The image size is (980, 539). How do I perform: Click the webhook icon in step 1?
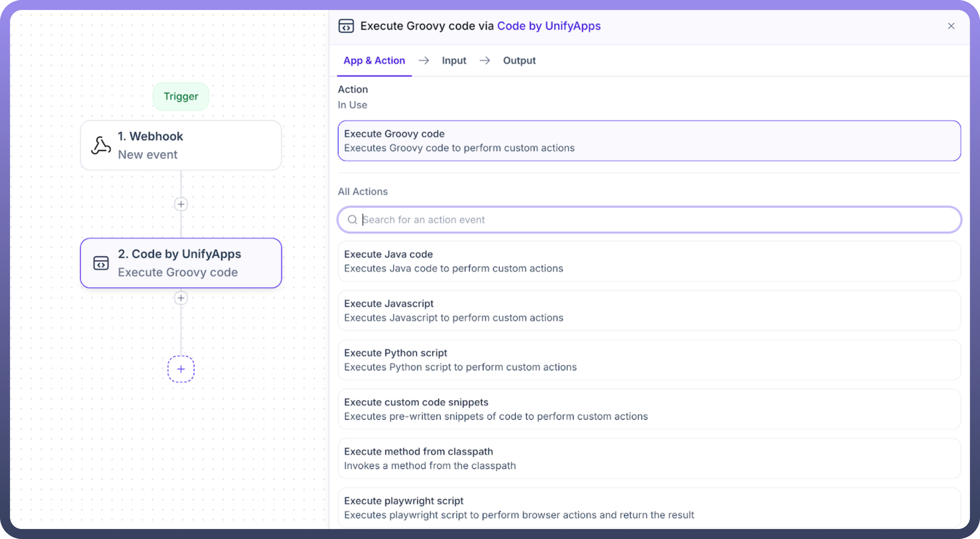[101, 146]
